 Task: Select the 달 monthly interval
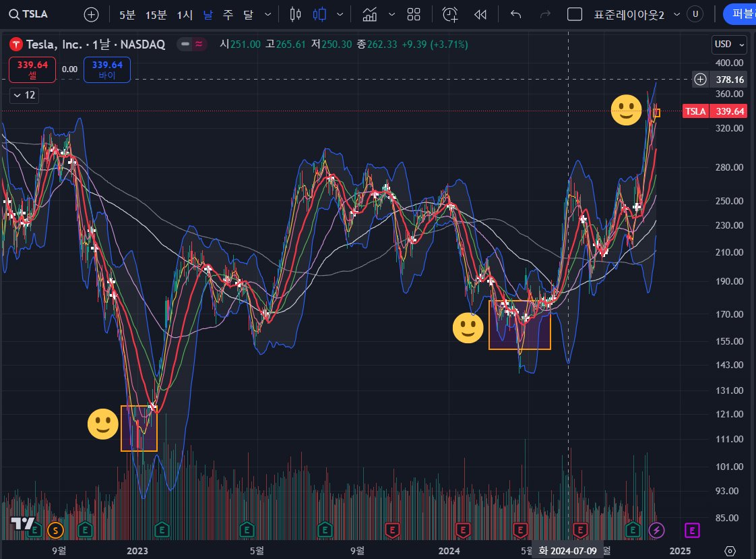click(248, 15)
